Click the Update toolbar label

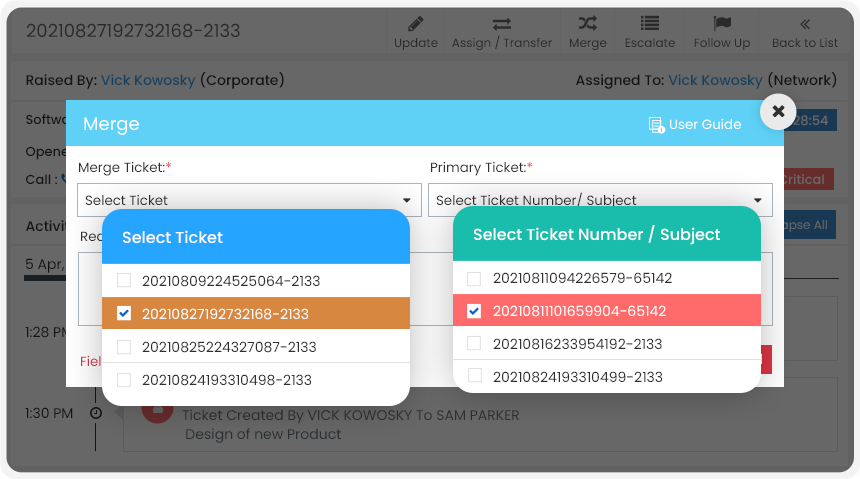click(416, 43)
